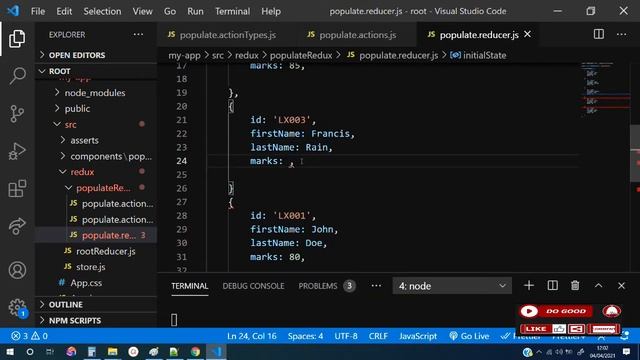Open the Selection menu
The width and height of the screenshot is (640, 360).
click(102, 11)
